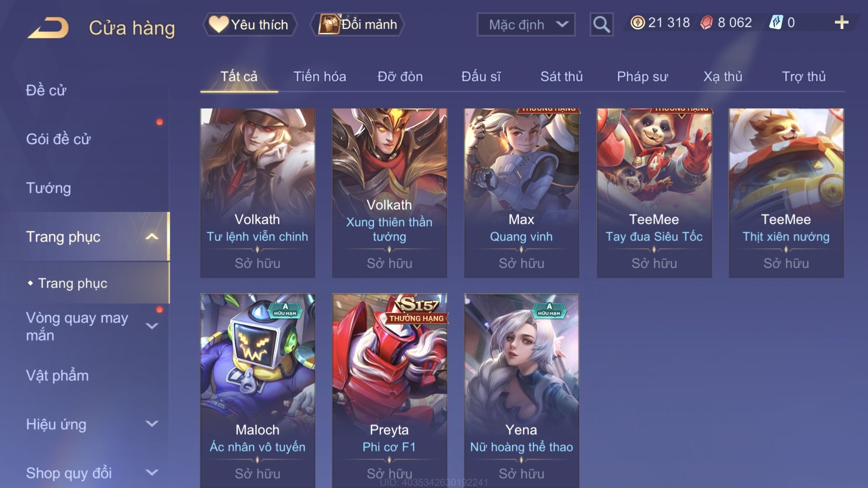Click the gold coin currency icon
Screen dimensions: 868x488
coord(637,22)
